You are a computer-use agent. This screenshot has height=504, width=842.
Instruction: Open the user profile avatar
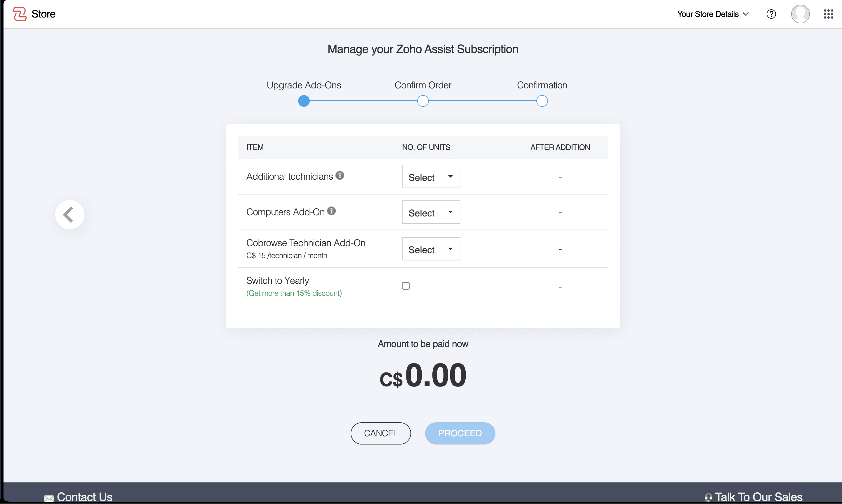click(x=800, y=14)
